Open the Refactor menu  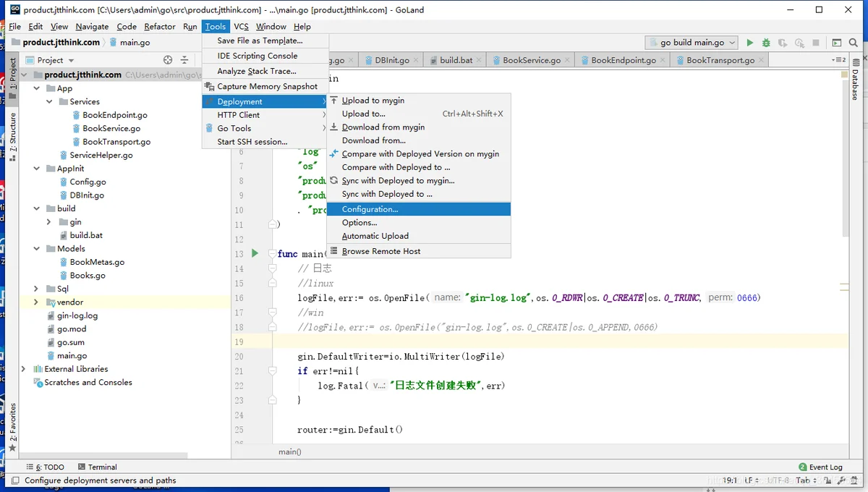[x=160, y=27]
